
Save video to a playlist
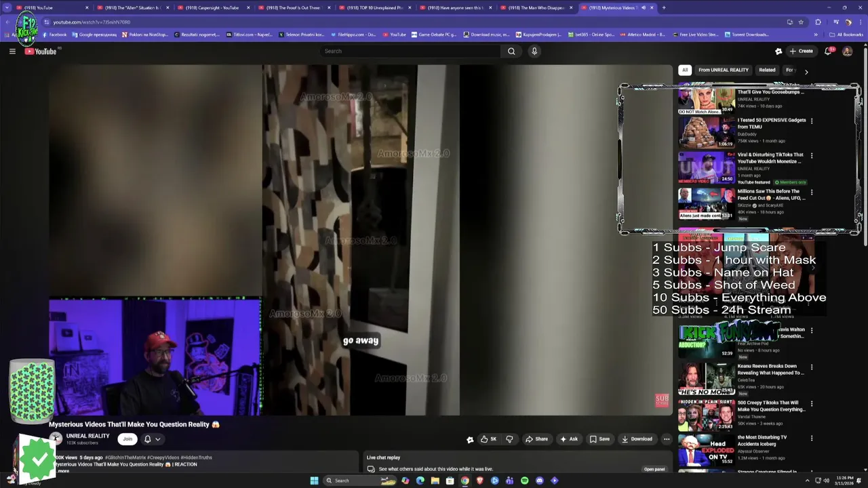[599, 439]
